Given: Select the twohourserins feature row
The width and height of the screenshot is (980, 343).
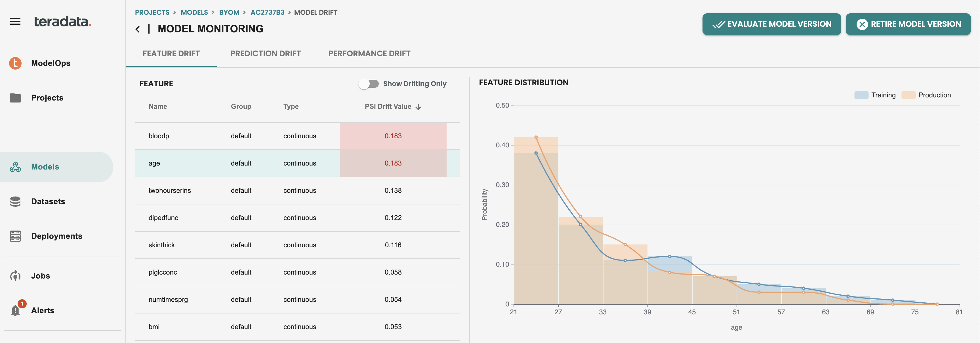Looking at the screenshot, I should pos(298,190).
